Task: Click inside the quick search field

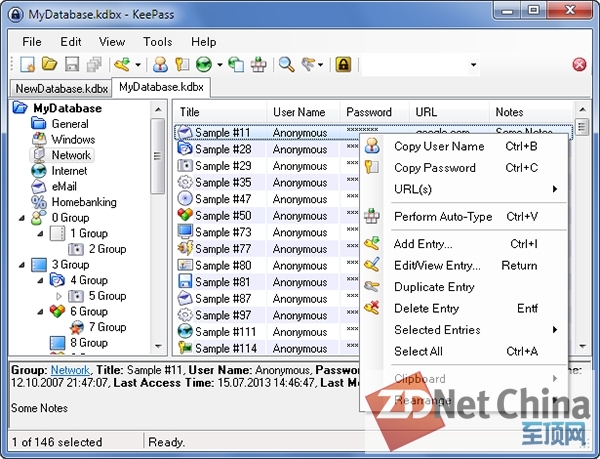Action: tap(415, 65)
